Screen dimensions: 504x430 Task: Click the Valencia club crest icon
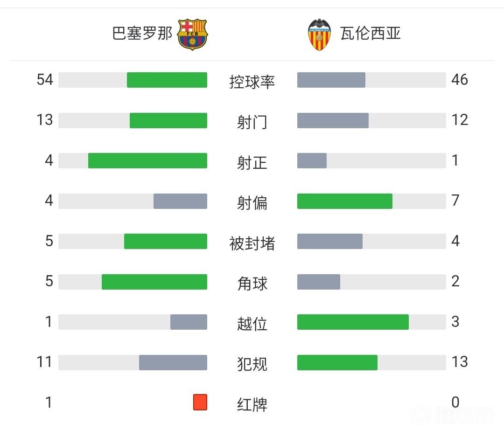point(319,35)
